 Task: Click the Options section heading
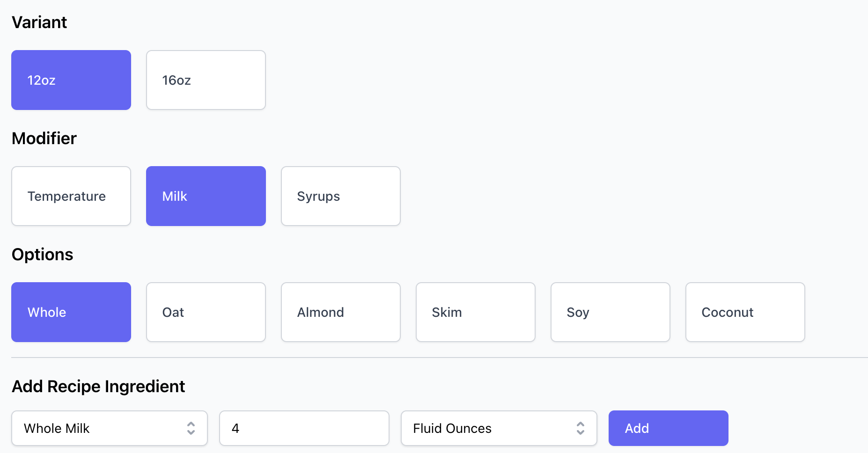(43, 255)
